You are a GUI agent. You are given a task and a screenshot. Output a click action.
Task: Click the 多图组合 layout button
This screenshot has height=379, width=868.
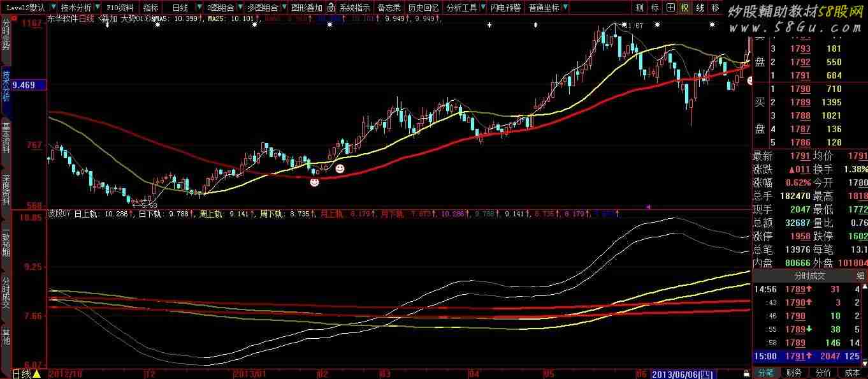pos(263,8)
